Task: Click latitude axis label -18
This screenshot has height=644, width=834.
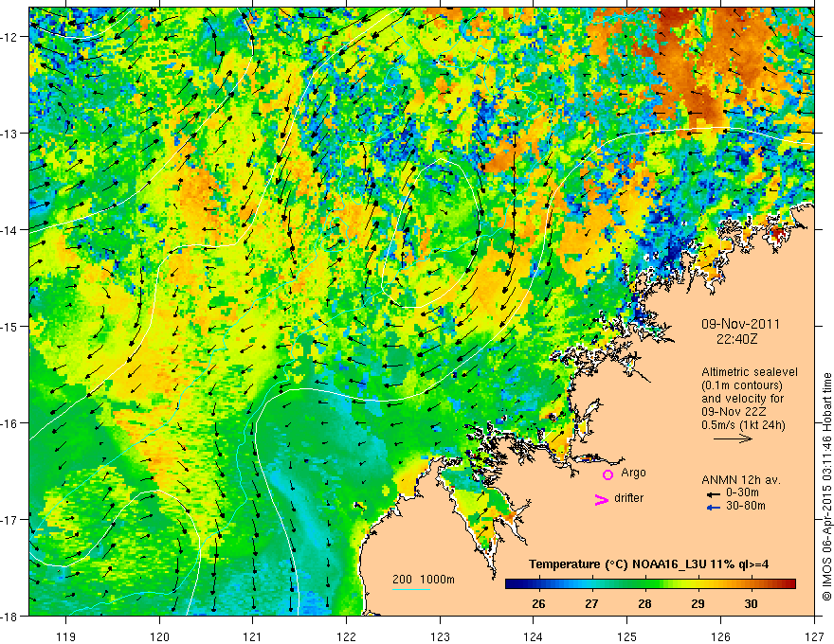Action: (10, 616)
